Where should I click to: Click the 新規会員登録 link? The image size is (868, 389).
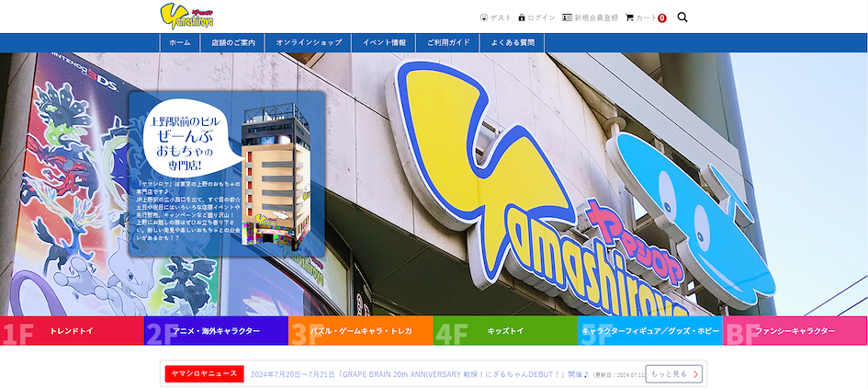point(596,17)
